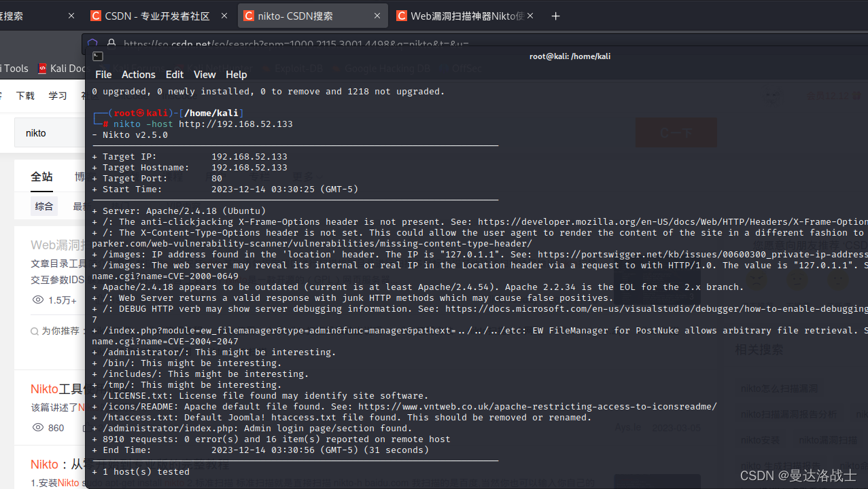This screenshot has width=868, height=489.
Task: Click the '1 host(s) tested' line
Action: pos(141,472)
